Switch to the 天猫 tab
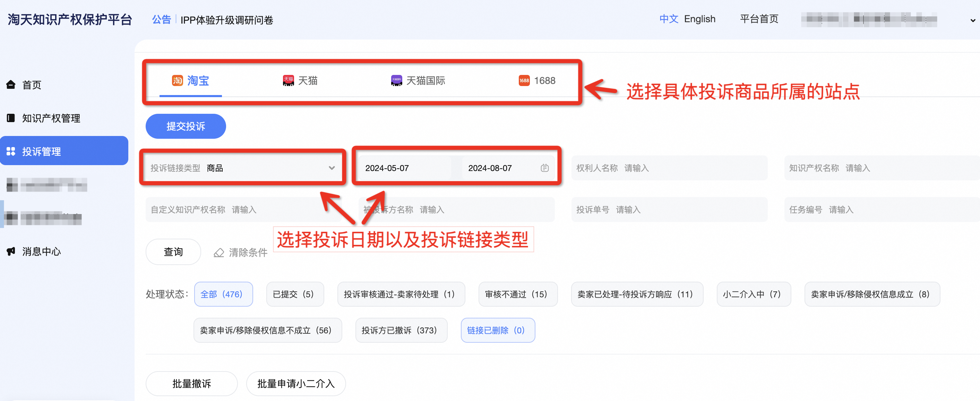This screenshot has width=980, height=401. click(x=300, y=81)
